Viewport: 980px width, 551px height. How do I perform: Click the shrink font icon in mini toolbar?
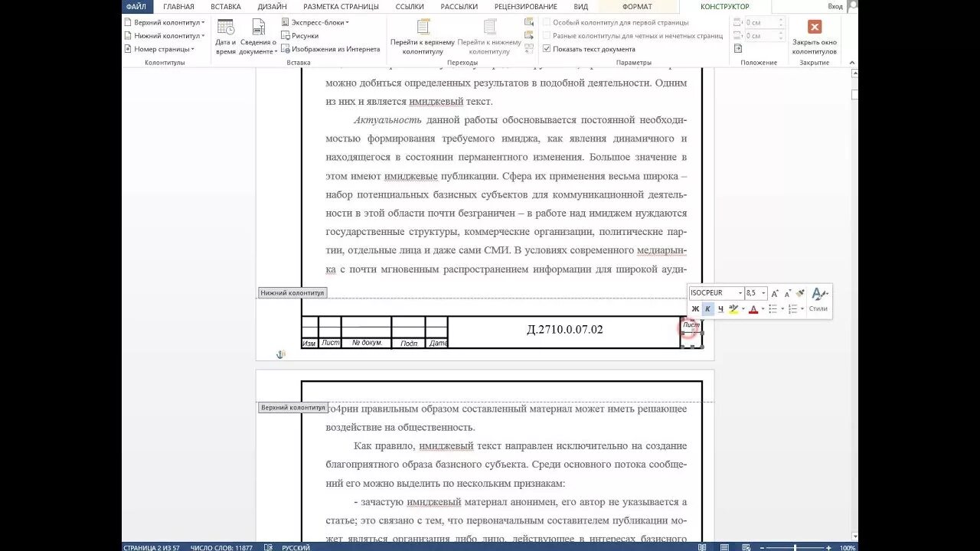tap(787, 293)
